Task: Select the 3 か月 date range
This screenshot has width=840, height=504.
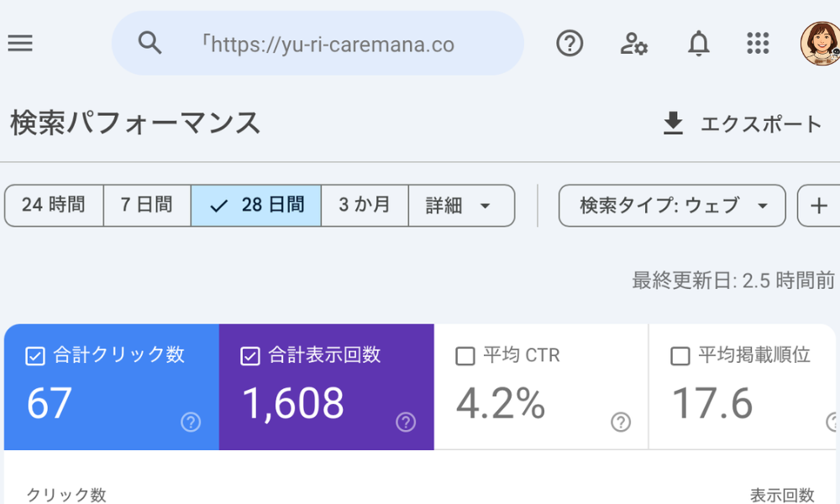Action: pyautogui.click(x=365, y=206)
